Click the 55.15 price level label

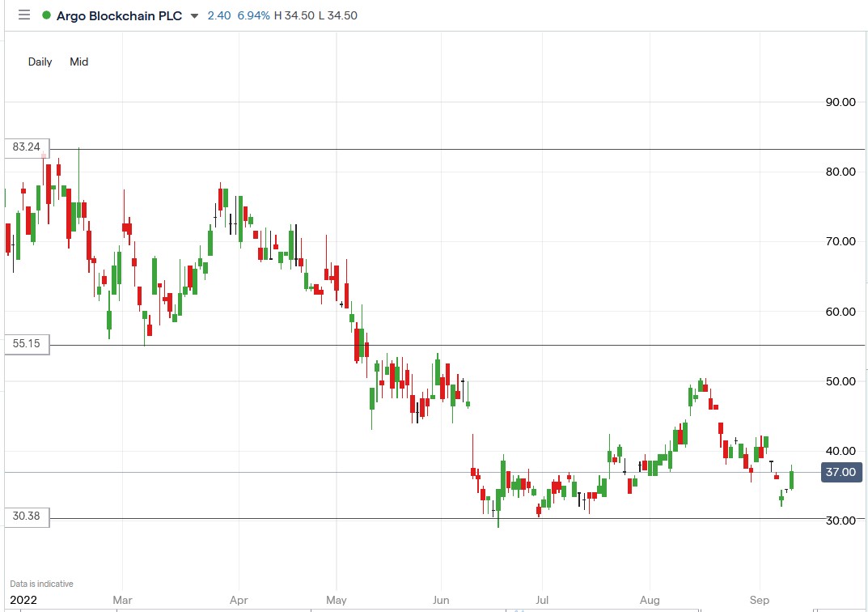pyautogui.click(x=27, y=343)
